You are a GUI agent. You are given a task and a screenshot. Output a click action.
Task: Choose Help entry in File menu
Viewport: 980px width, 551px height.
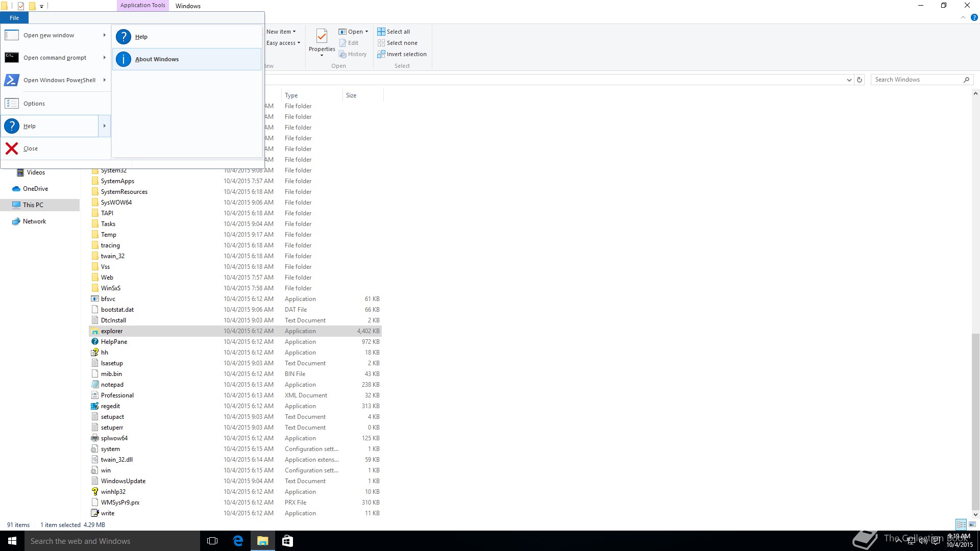pyautogui.click(x=50, y=126)
